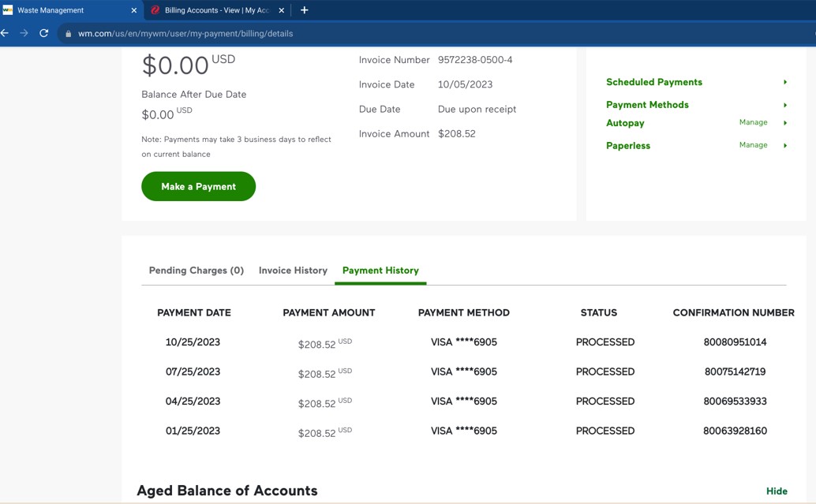Expand Payment Methods arrow
Screen dimensions: 816x504
coord(784,105)
